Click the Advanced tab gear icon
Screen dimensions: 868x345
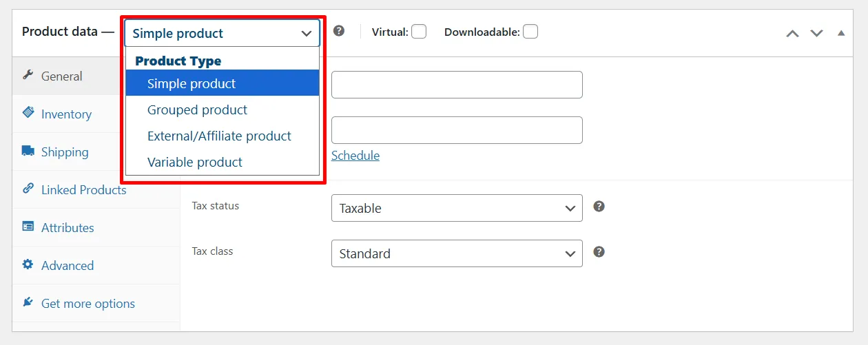click(28, 264)
